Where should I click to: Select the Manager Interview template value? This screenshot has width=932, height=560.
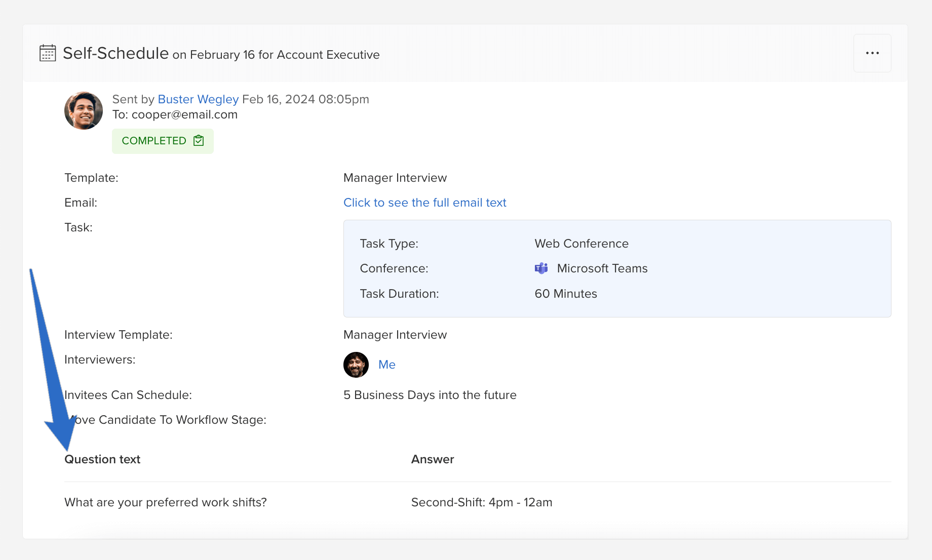pyautogui.click(x=395, y=178)
